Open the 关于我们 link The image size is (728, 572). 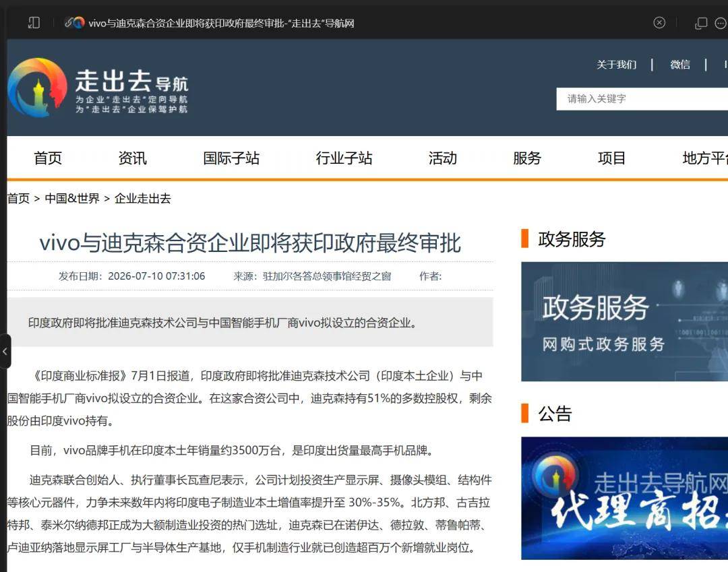click(616, 65)
